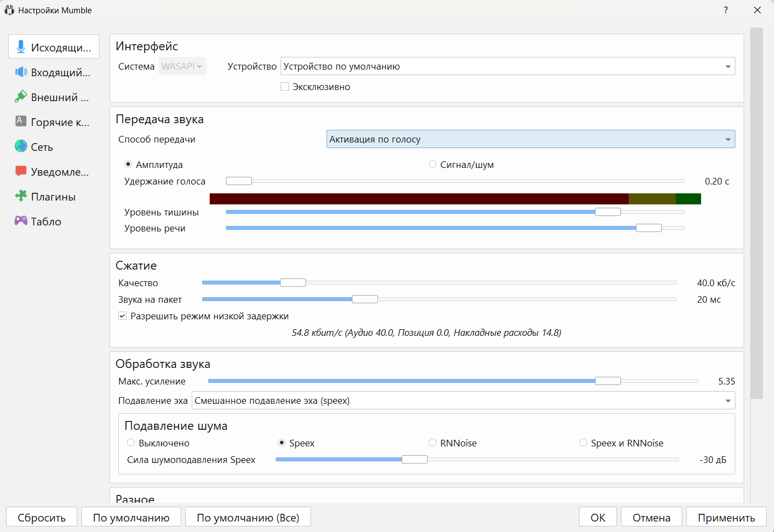Screen dimensions: 774x532
Task: Click the vertical scrollbar on the right
Action: coord(756,213)
